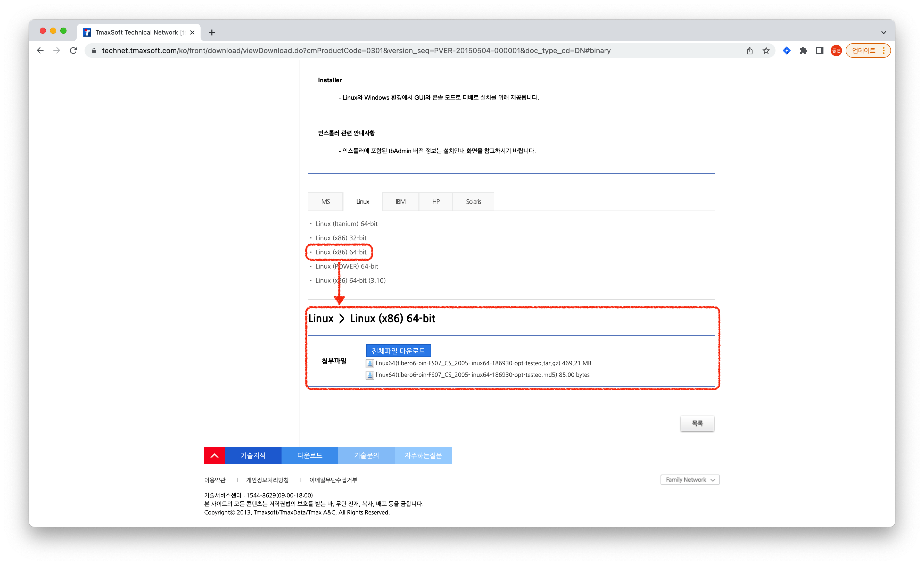Share this page via the share icon

pyautogui.click(x=749, y=51)
